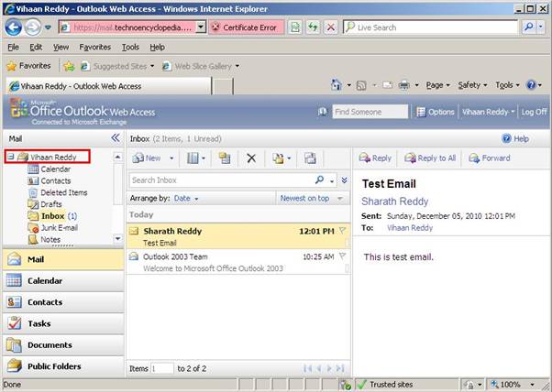Delete the selected message with X icon
This screenshot has width=552, height=392.
(251, 158)
